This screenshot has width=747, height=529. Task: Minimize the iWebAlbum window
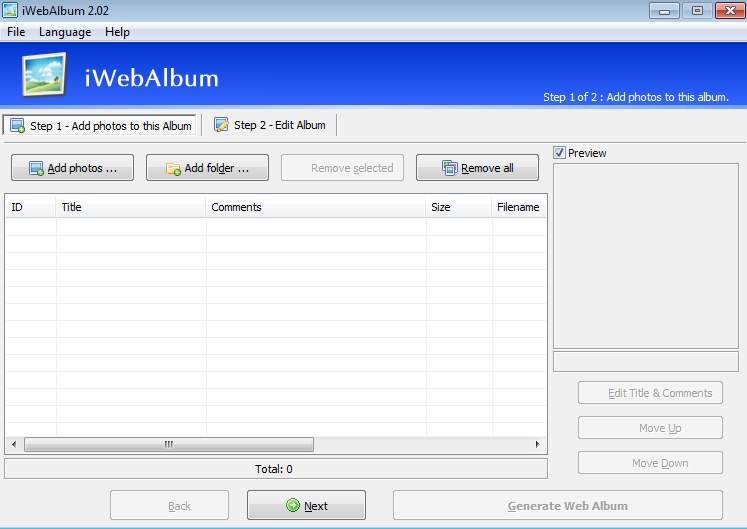pos(664,10)
